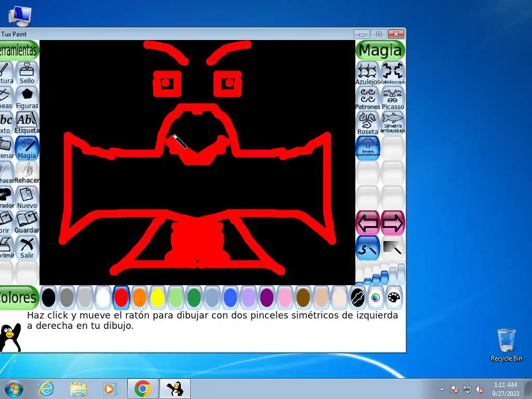Screen dimensions: 532x399
Task: Pick the brown color swatch
Action: [x=303, y=298]
